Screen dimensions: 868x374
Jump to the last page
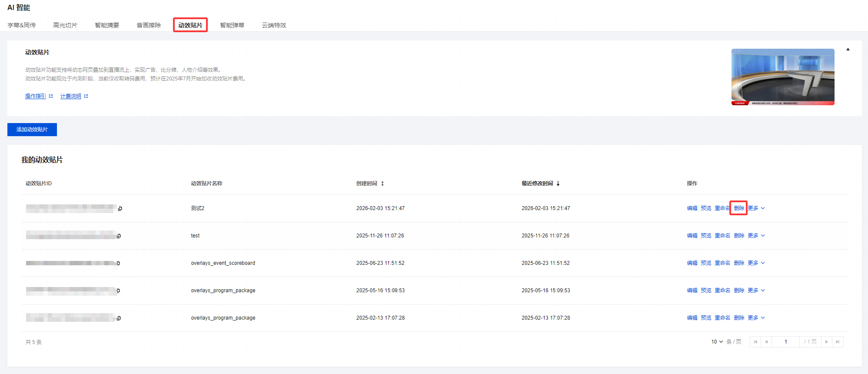tap(838, 342)
